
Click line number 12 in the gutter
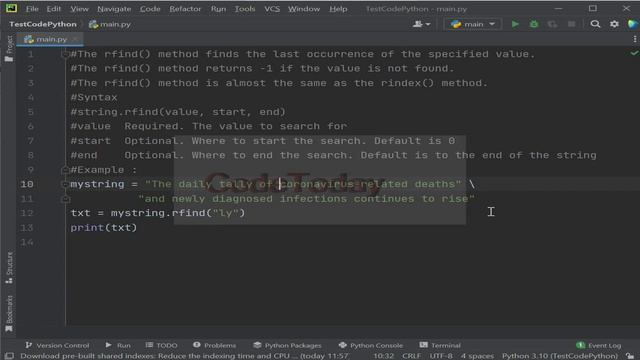pyautogui.click(x=27, y=213)
